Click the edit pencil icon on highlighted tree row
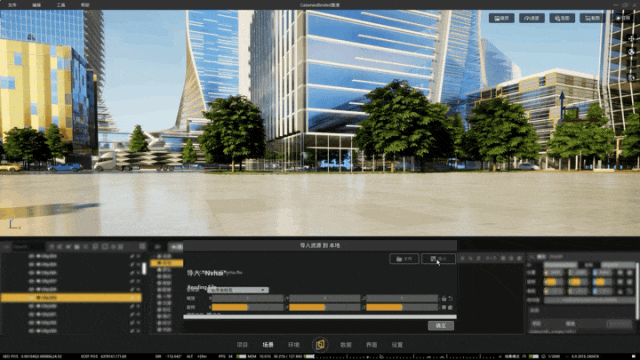Image resolution: width=640 pixels, height=360 pixels. click(132, 298)
